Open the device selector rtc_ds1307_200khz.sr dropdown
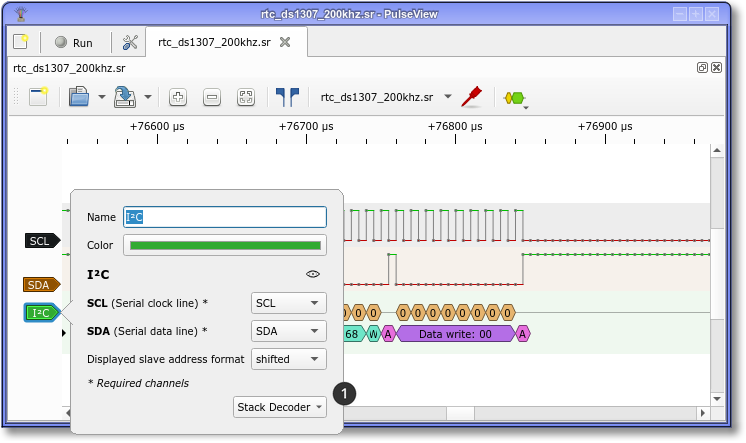Viewport: 746px width, 443px height. [385, 97]
